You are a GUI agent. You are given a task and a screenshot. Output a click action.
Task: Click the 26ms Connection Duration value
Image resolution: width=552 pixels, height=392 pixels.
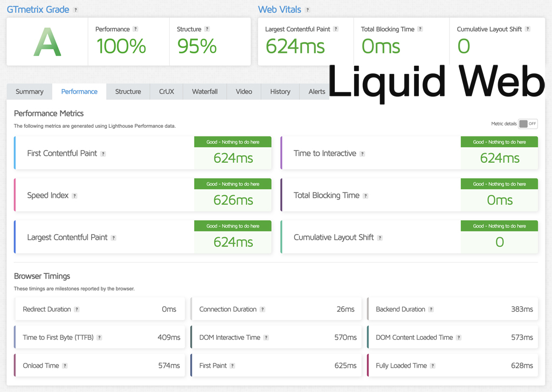pyautogui.click(x=346, y=310)
